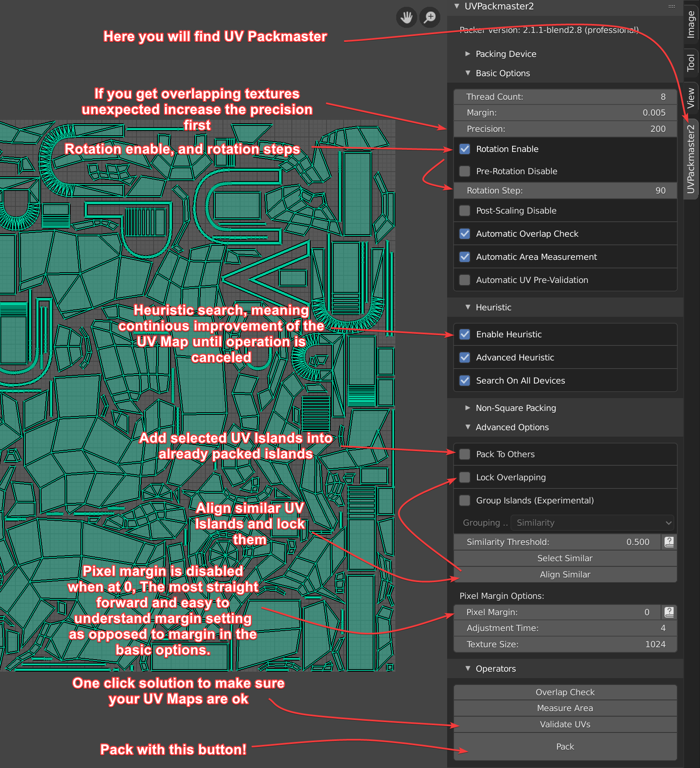Click the Texture Size field
This screenshot has height=768, width=700.
565,644
